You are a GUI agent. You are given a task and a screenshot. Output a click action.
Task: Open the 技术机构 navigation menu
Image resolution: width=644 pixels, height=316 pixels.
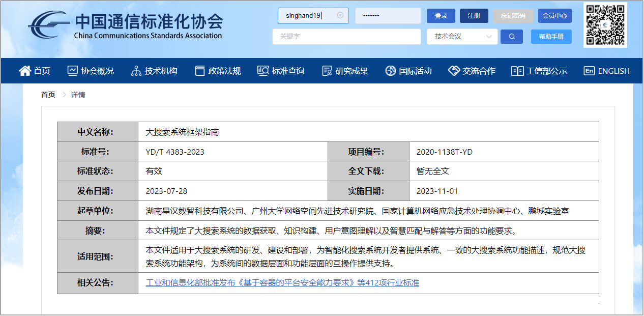point(154,71)
